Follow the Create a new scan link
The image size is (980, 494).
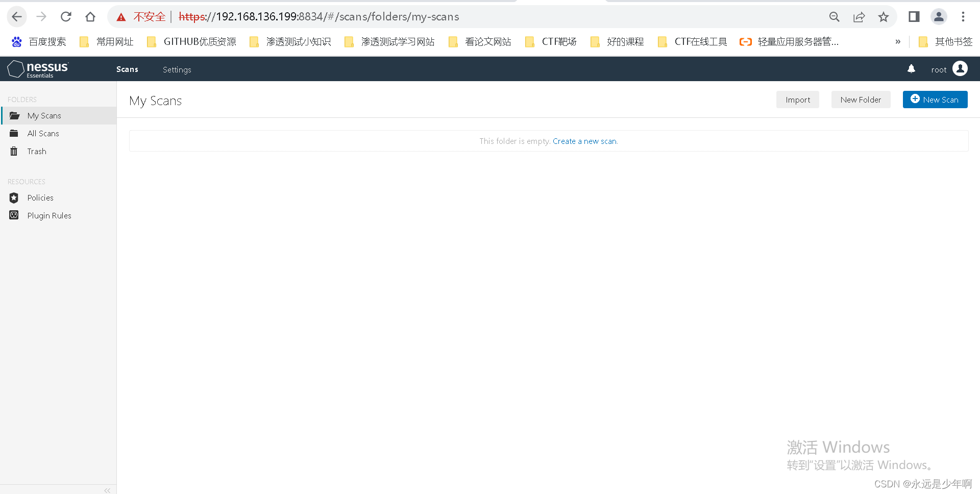[585, 141]
